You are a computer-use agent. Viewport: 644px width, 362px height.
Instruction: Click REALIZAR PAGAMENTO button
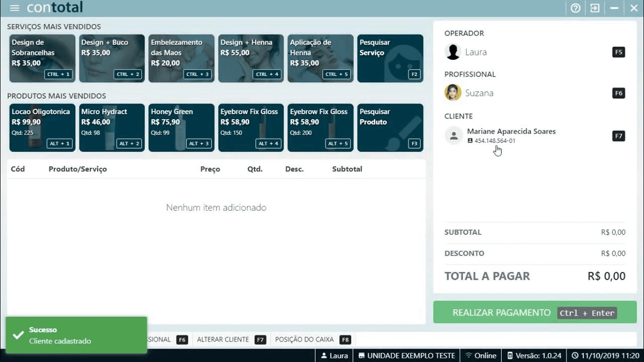click(535, 312)
